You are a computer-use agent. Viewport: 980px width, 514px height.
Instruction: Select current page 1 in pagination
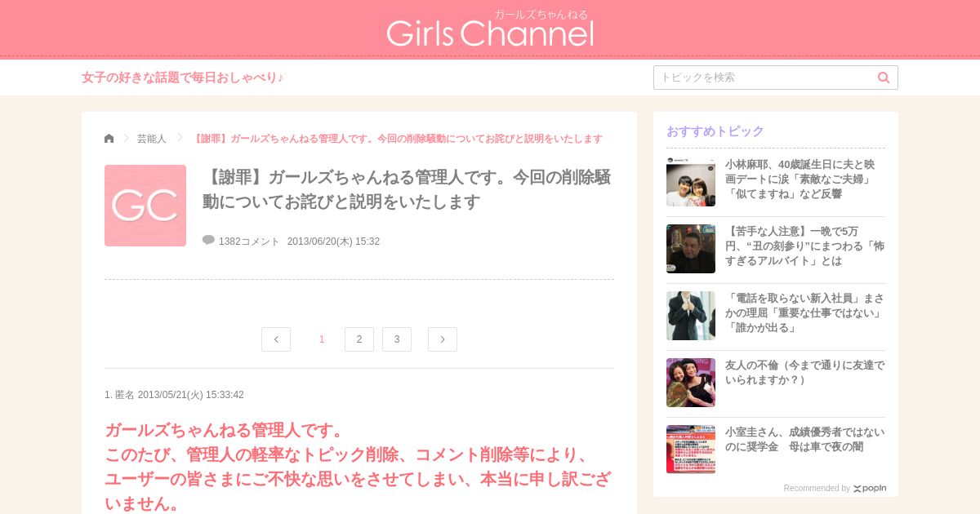pos(322,339)
